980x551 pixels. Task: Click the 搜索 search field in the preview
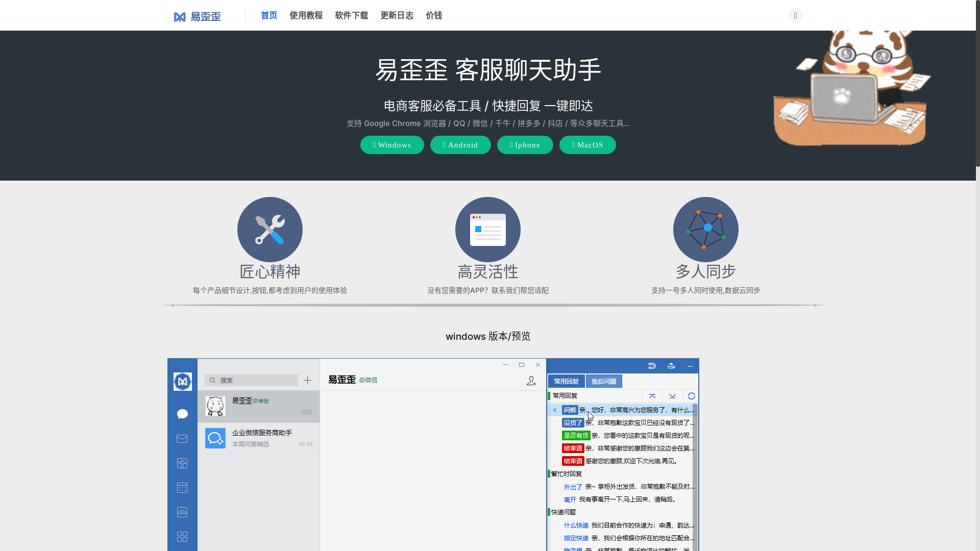coord(251,380)
